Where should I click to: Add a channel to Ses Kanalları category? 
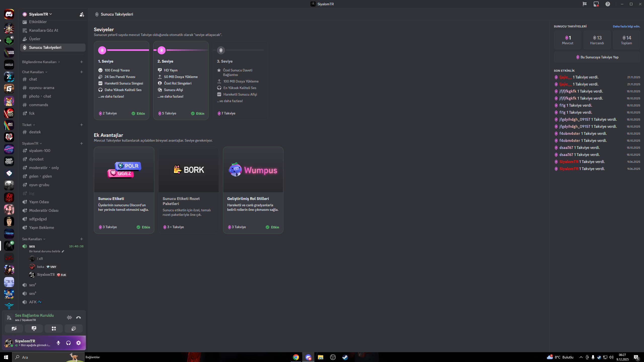tap(82, 239)
